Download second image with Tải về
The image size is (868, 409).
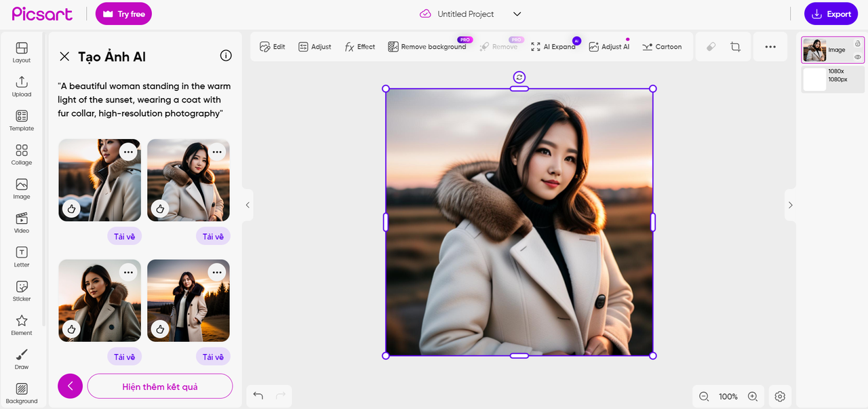point(213,236)
